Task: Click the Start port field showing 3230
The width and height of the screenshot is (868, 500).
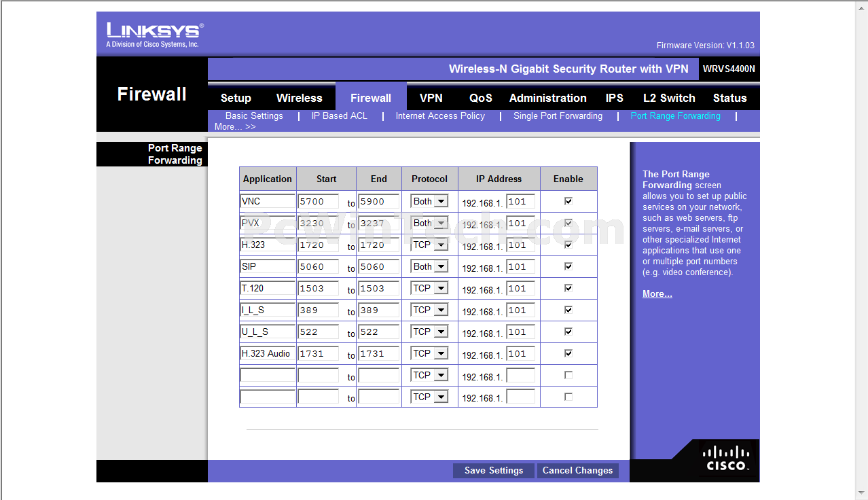Action: coord(318,223)
